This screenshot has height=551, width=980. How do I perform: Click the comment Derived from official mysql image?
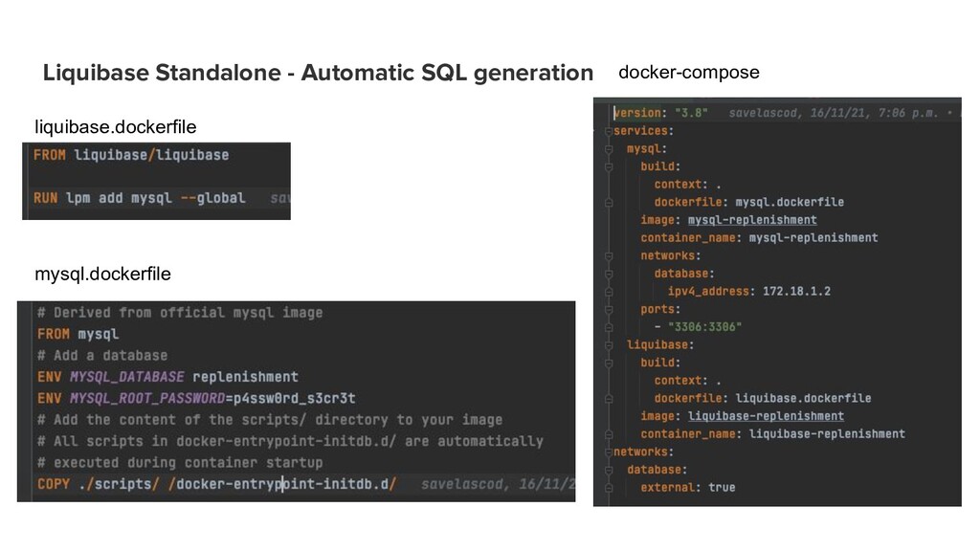180,313
